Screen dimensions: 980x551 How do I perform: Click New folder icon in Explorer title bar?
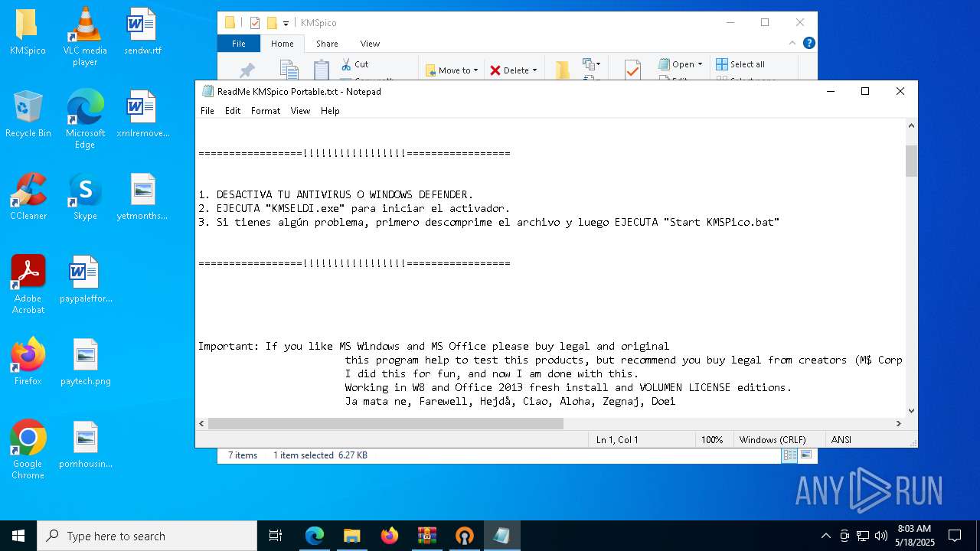click(272, 23)
